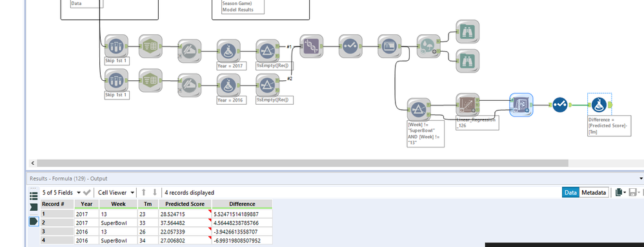Open the upper Browse tool with binoculars
Screen dimensions: 644x247
point(467,31)
